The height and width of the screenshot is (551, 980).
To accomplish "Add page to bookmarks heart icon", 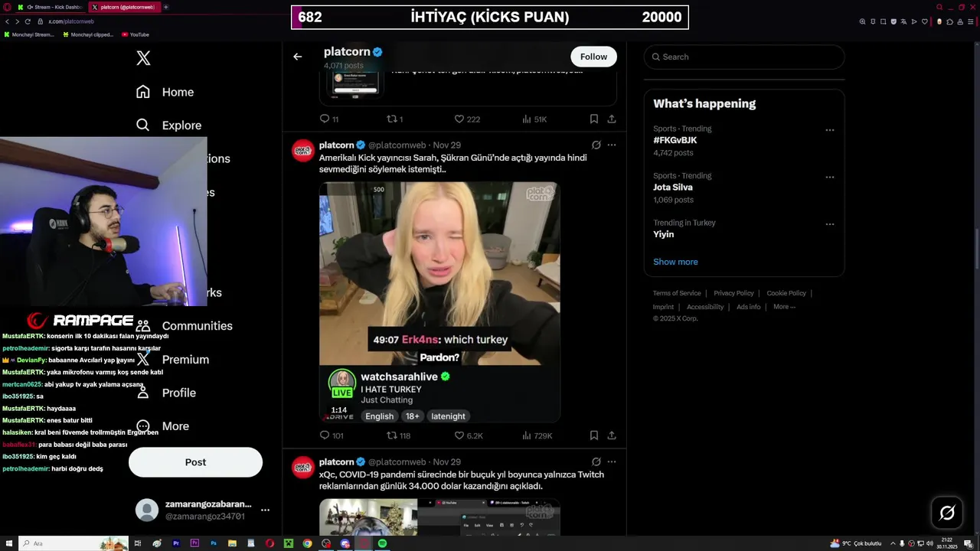I will pyautogui.click(x=925, y=21).
